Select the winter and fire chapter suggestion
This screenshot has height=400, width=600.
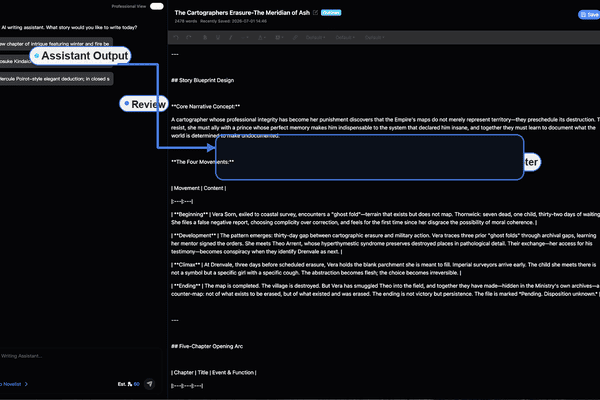click(x=56, y=44)
